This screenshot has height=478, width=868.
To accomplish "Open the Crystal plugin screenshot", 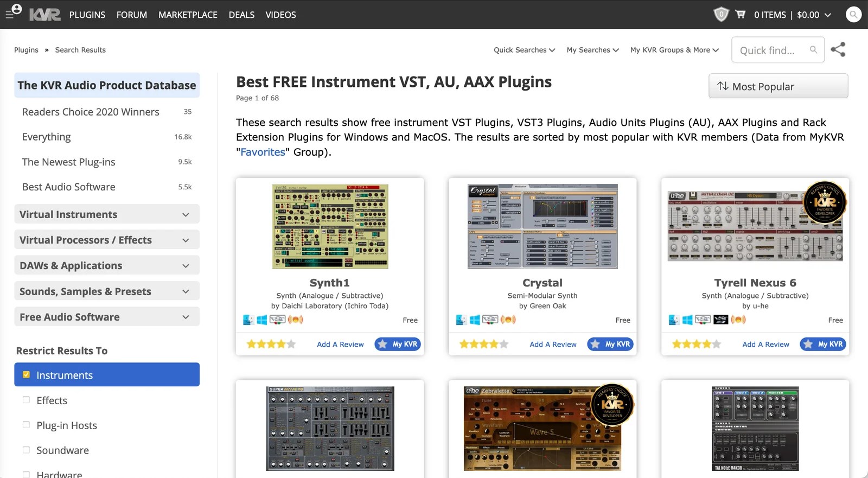I will click(542, 226).
